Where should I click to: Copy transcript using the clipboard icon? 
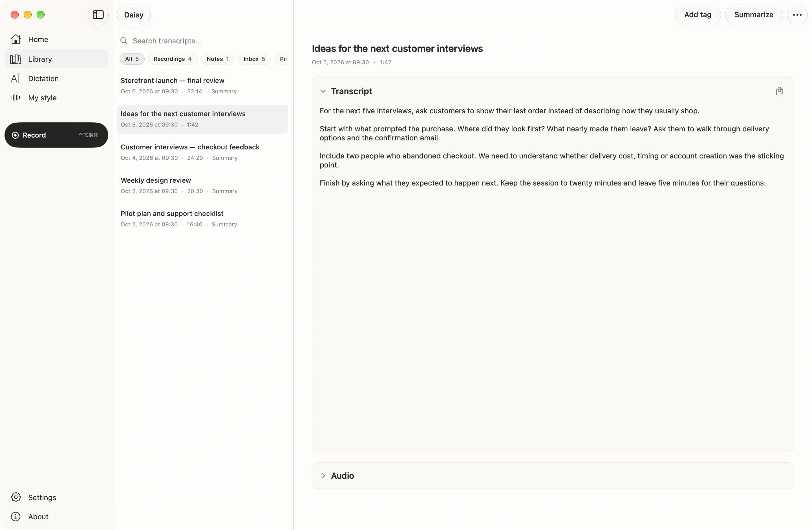779,91
